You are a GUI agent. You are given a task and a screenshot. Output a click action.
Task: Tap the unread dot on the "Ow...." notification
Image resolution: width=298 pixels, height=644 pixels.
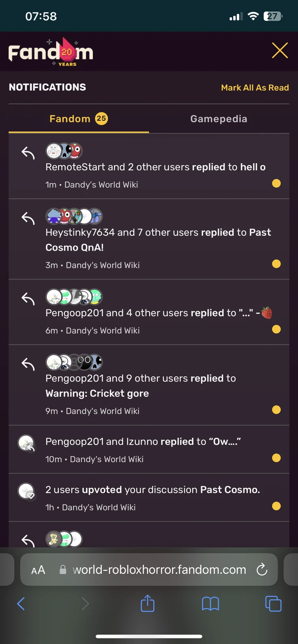[x=276, y=458]
